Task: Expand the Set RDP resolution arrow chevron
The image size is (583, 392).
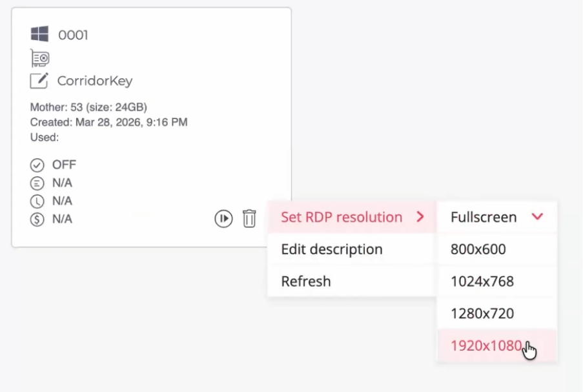Action: point(420,217)
